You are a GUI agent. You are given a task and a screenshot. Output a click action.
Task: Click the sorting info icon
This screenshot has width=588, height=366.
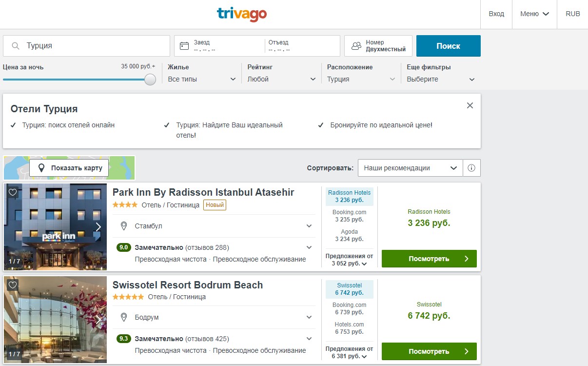pyautogui.click(x=471, y=168)
